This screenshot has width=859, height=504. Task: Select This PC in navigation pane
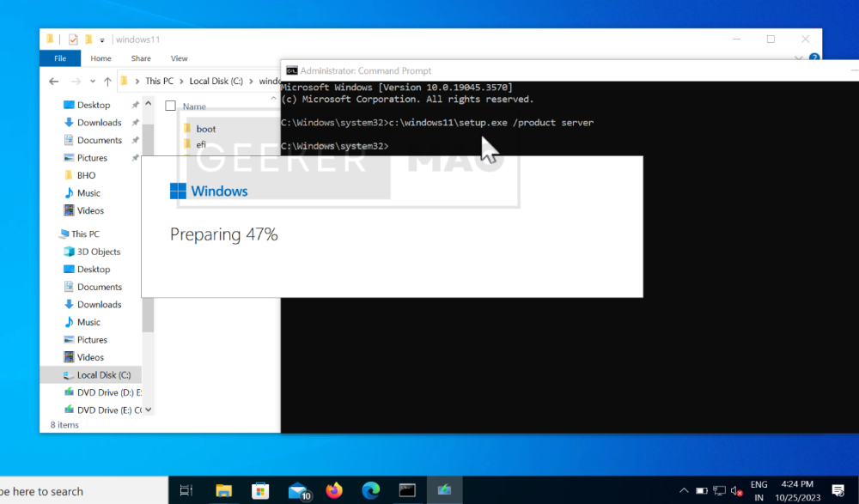tap(85, 234)
